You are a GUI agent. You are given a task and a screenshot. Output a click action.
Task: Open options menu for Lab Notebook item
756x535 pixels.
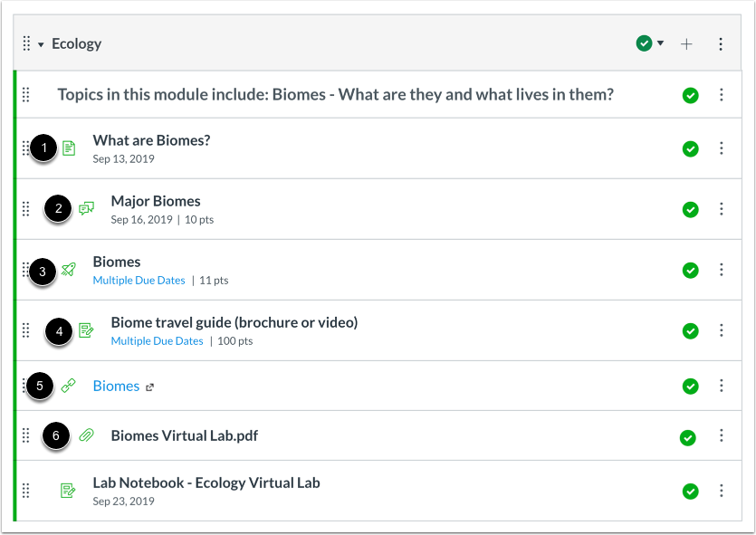(722, 491)
